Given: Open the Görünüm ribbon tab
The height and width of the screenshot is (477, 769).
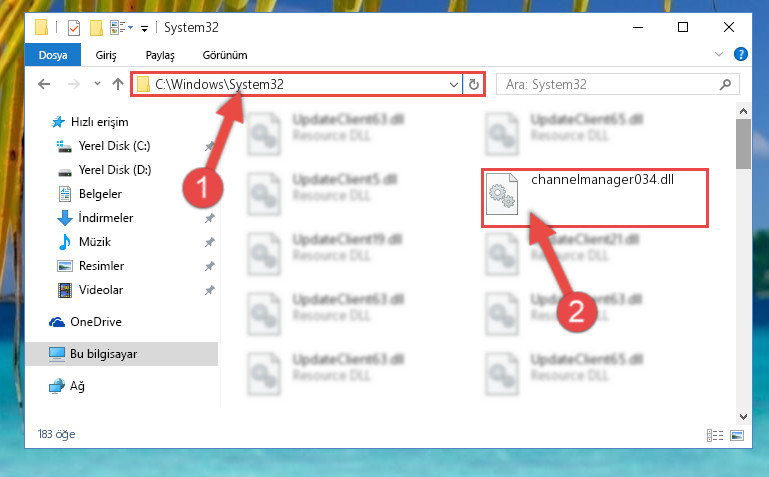Looking at the screenshot, I should coord(225,55).
